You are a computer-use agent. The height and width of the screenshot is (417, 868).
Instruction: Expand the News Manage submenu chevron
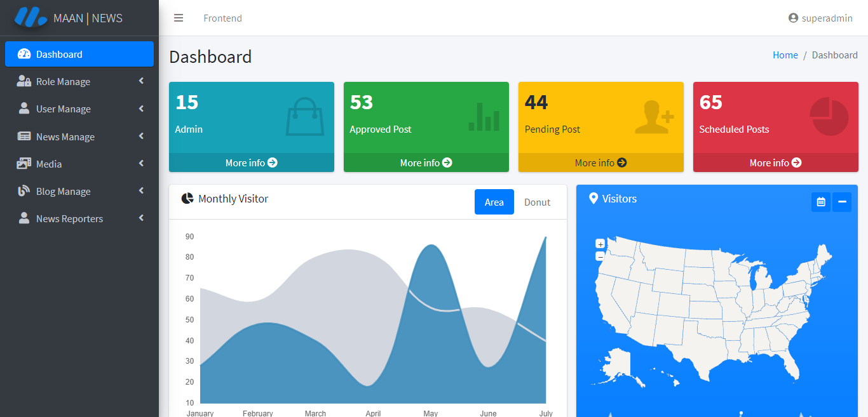[x=141, y=136]
